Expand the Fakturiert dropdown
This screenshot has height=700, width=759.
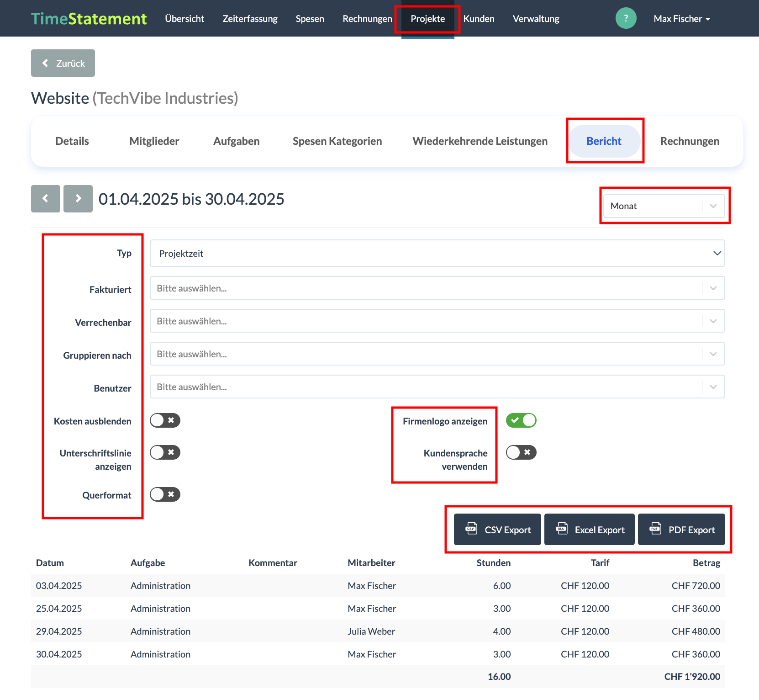(437, 288)
